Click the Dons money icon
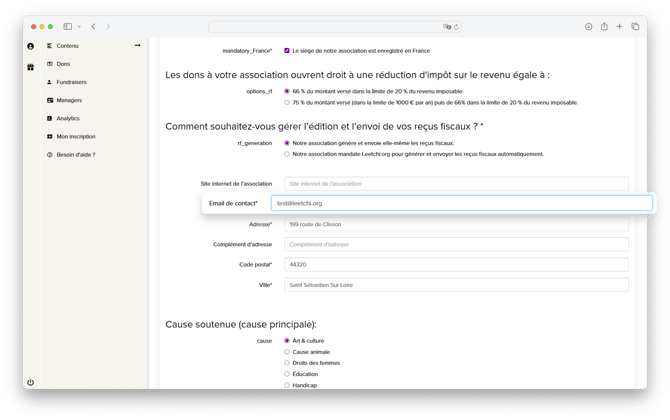The width and height of the screenshot is (670, 420). coord(50,64)
